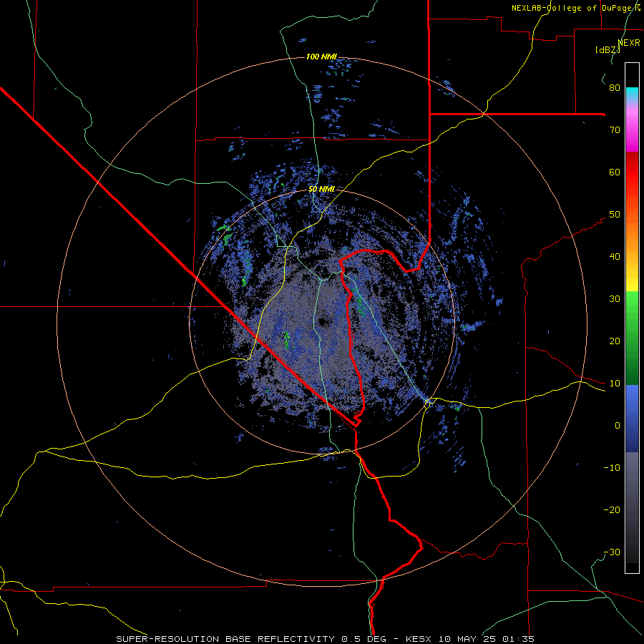Click the -30 value on the dBZ scale
644x644 pixels.
pyautogui.click(x=612, y=552)
